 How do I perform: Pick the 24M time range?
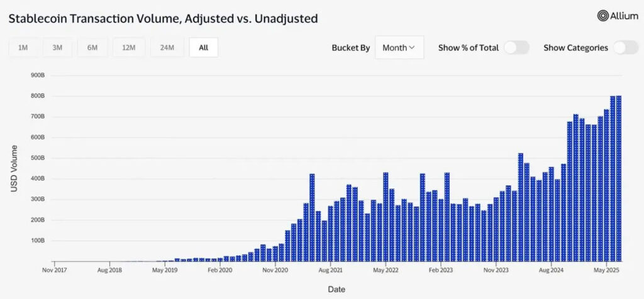point(167,48)
